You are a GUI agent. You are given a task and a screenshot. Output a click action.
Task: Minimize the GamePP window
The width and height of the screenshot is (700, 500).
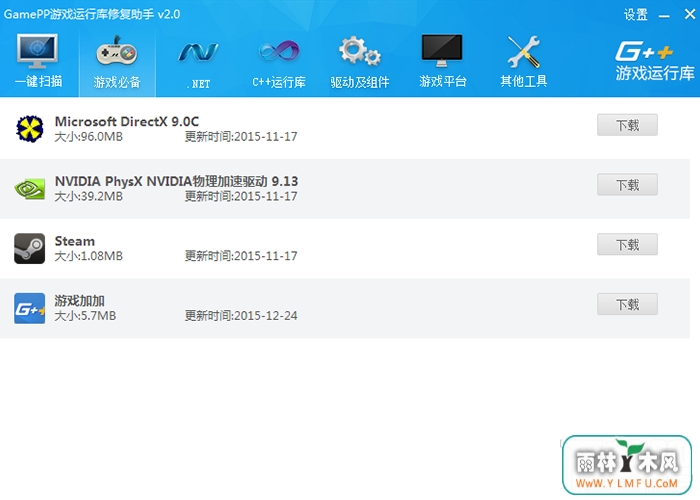(664, 16)
